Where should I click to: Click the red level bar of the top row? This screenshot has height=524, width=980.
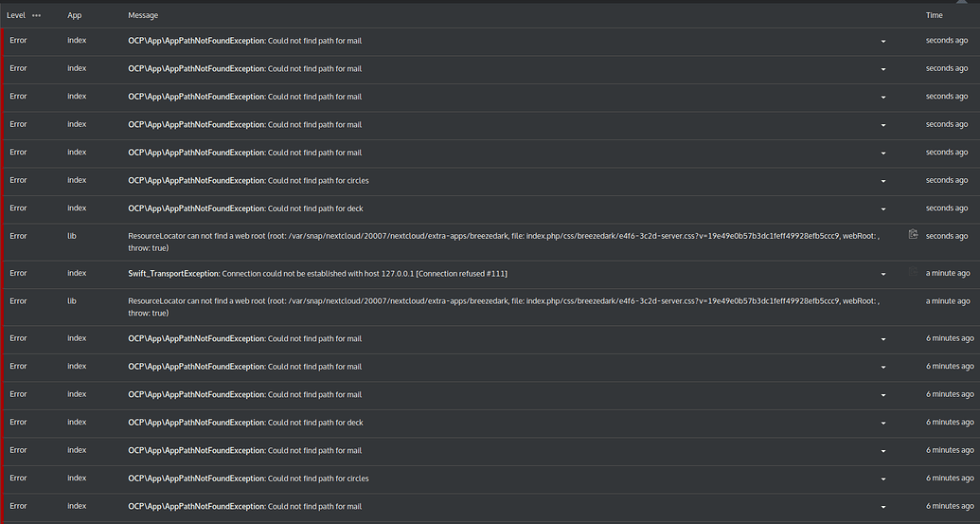(x=3, y=42)
